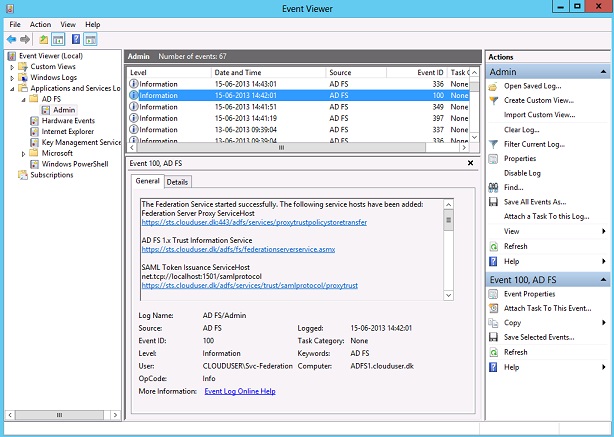This screenshot has height=437, width=614.
Task: Click the Help toolbar icon
Action: coord(76,39)
